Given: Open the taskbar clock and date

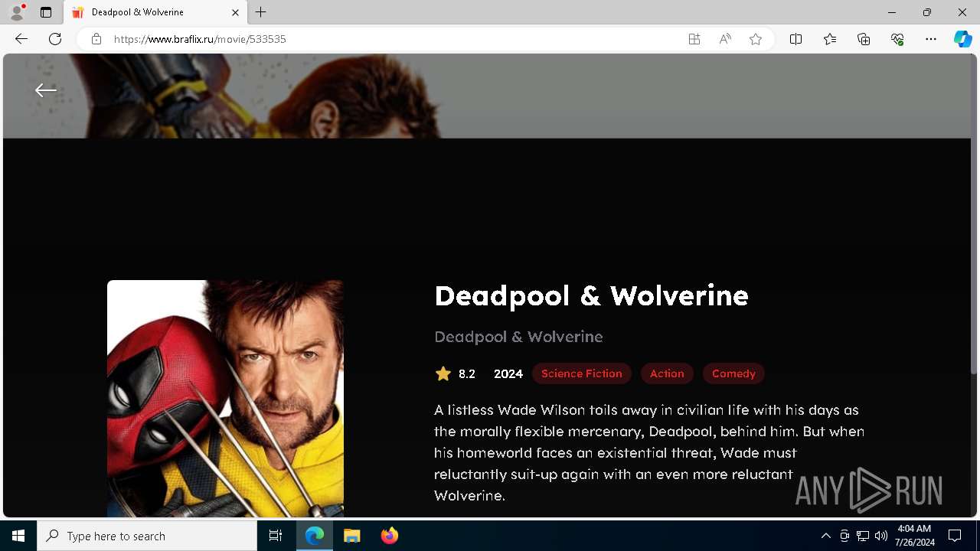Looking at the screenshot, I should [x=914, y=536].
